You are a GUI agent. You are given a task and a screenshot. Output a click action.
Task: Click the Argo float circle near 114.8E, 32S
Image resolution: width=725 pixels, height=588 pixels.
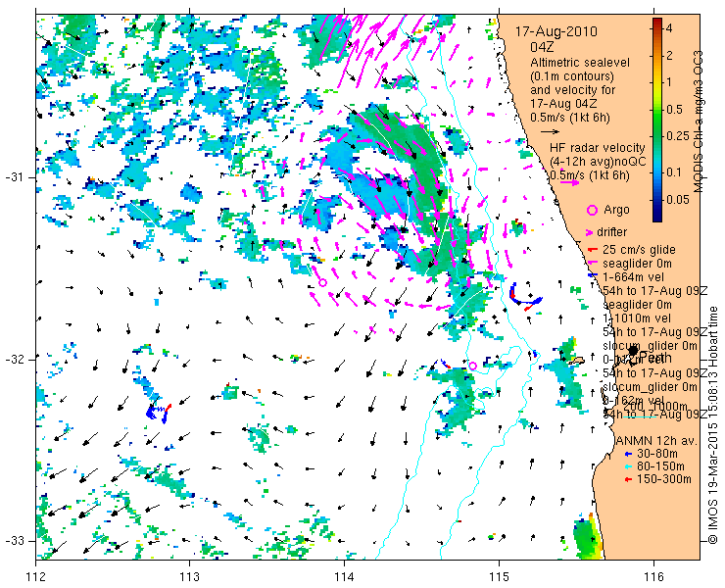tap(472, 366)
